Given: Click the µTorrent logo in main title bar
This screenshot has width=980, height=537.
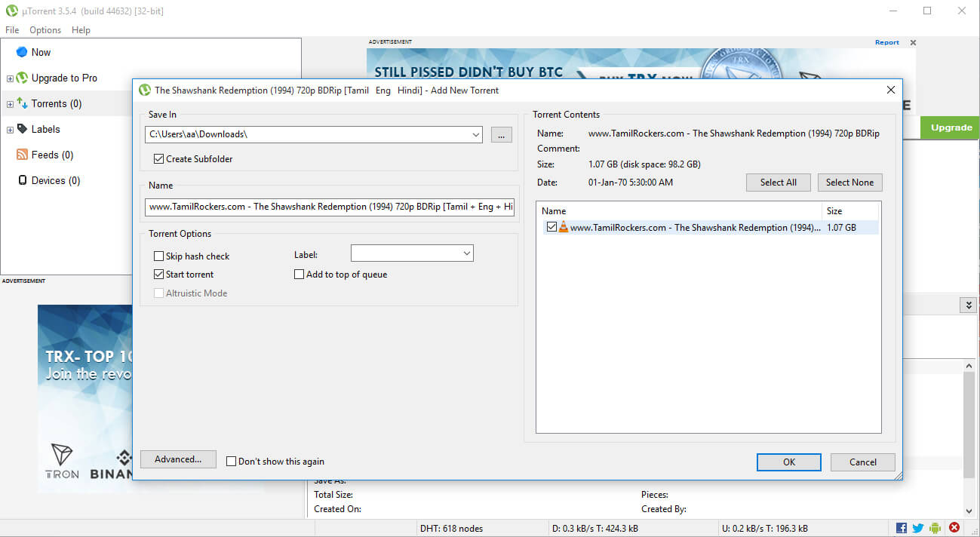Looking at the screenshot, I should [x=11, y=11].
